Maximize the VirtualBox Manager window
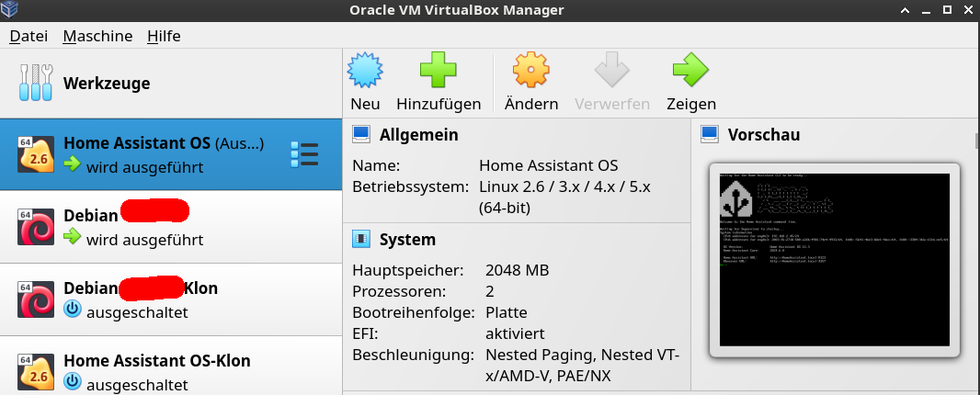This screenshot has width=980, height=395. 948,9
